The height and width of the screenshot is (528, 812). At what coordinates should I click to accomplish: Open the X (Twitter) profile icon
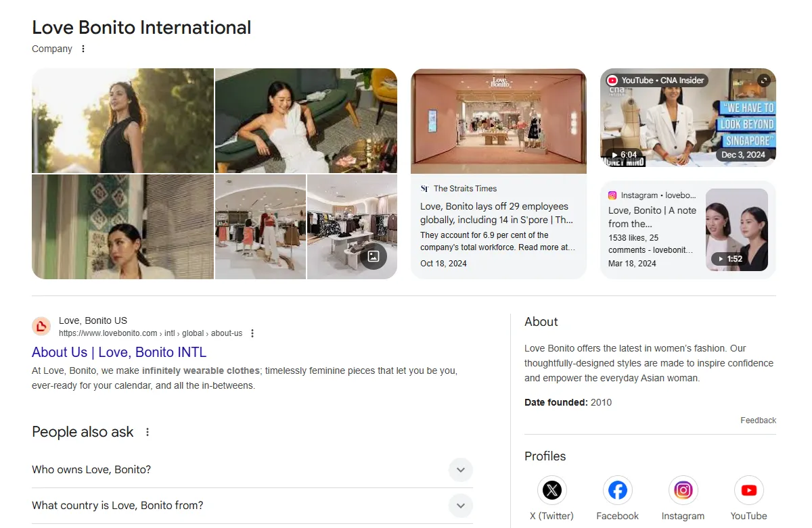tap(551, 490)
